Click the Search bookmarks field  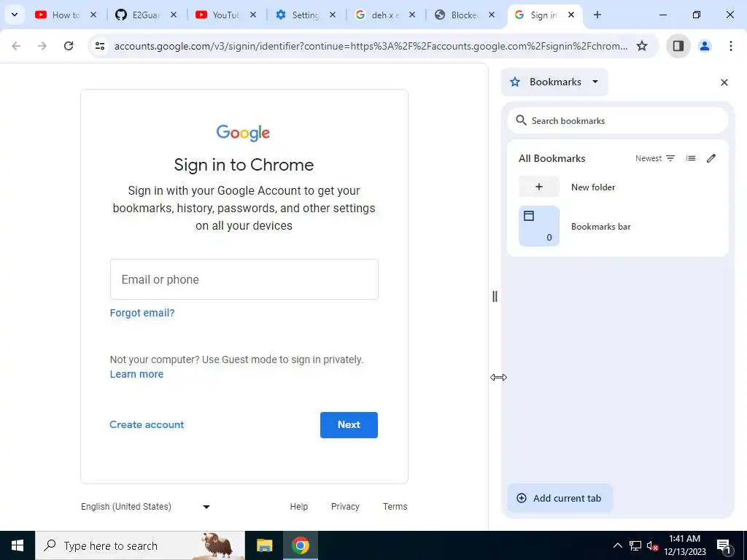[x=618, y=120]
